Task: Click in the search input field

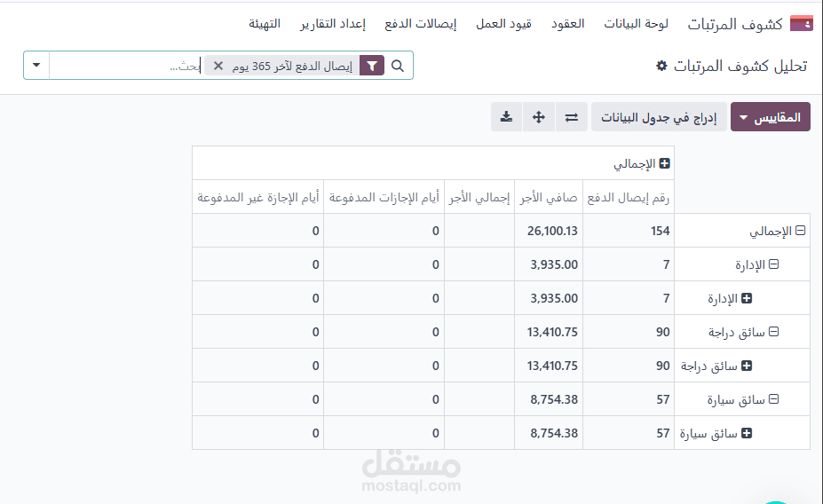Action: click(126, 66)
